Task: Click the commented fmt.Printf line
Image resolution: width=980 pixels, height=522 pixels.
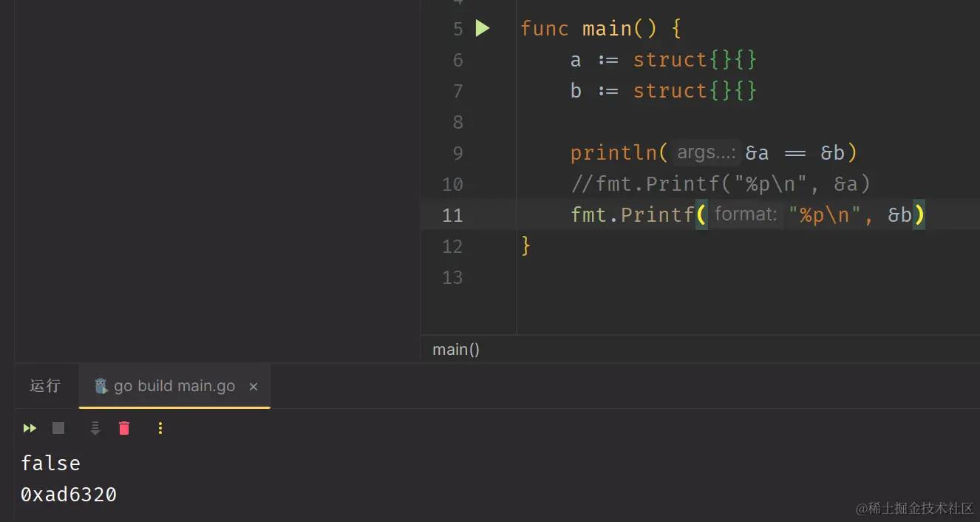Action: pyautogui.click(x=721, y=184)
